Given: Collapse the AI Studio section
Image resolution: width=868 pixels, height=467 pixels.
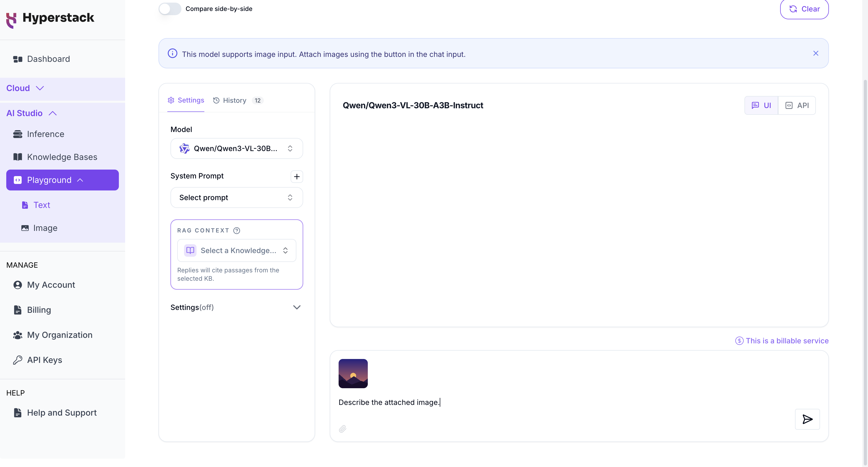Looking at the screenshot, I should coord(32,113).
